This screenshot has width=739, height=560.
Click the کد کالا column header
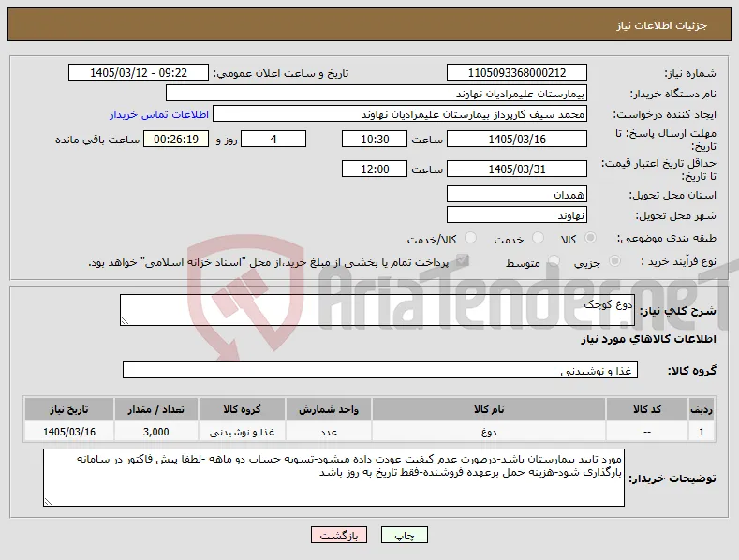coord(646,409)
